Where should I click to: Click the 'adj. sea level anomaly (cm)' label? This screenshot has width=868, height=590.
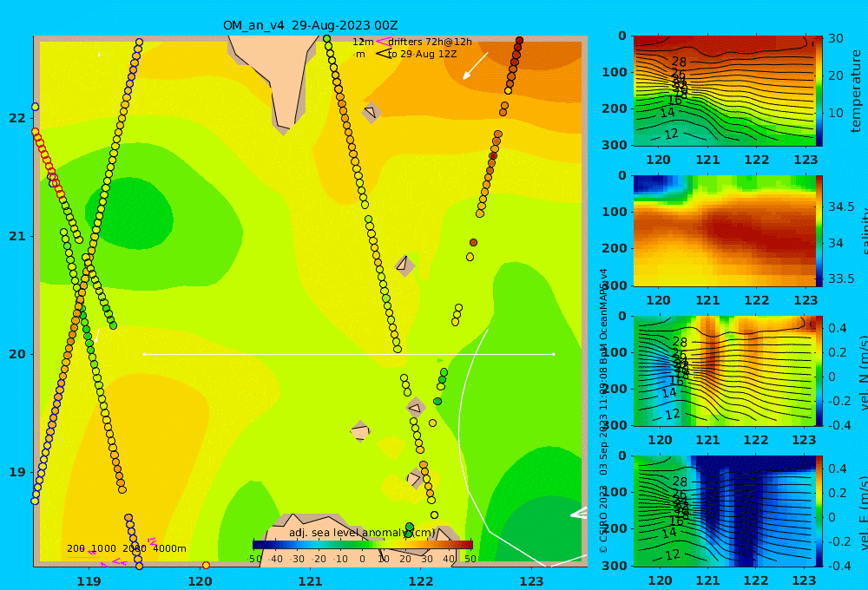(363, 533)
